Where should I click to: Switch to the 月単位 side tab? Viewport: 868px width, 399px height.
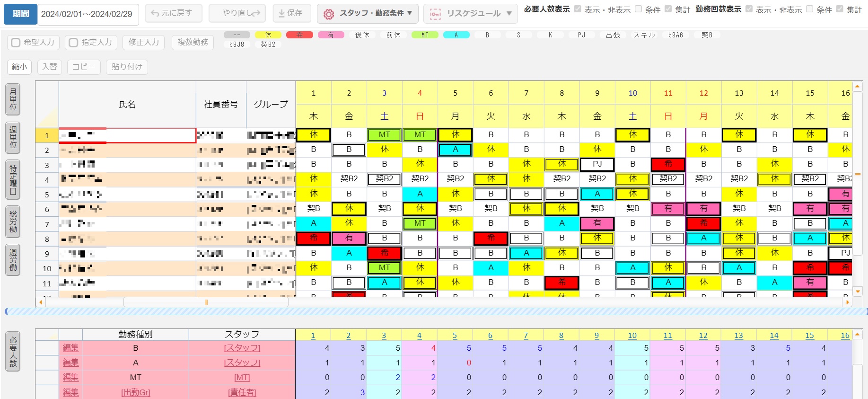click(x=13, y=99)
